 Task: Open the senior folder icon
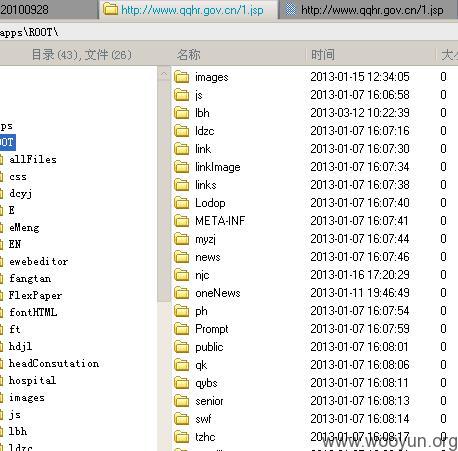tap(182, 401)
